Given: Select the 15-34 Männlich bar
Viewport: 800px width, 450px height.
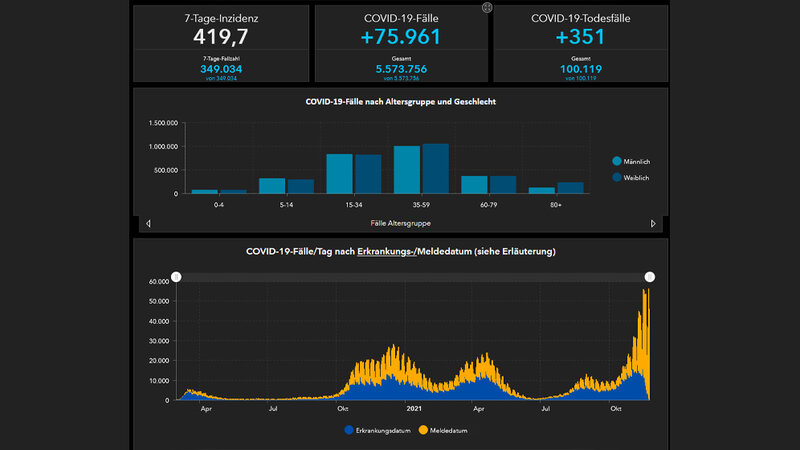Looking at the screenshot, I should tap(339, 173).
